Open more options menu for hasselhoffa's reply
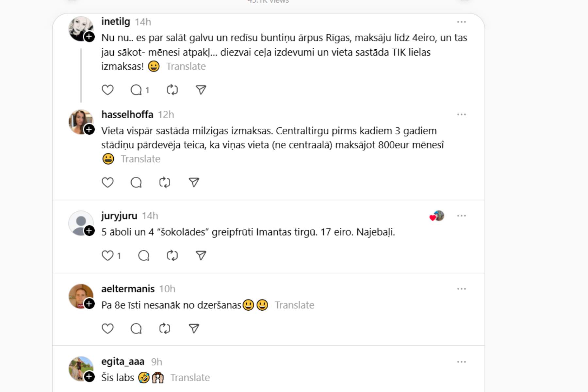Viewport: 588px width, 392px height. pos(461,115)
